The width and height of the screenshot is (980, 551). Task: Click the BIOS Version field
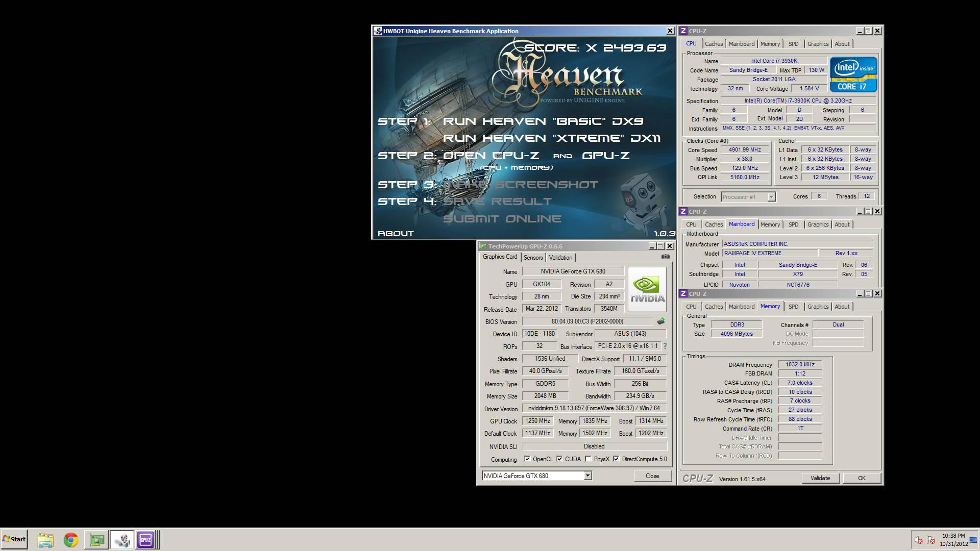tap(587, 321)
